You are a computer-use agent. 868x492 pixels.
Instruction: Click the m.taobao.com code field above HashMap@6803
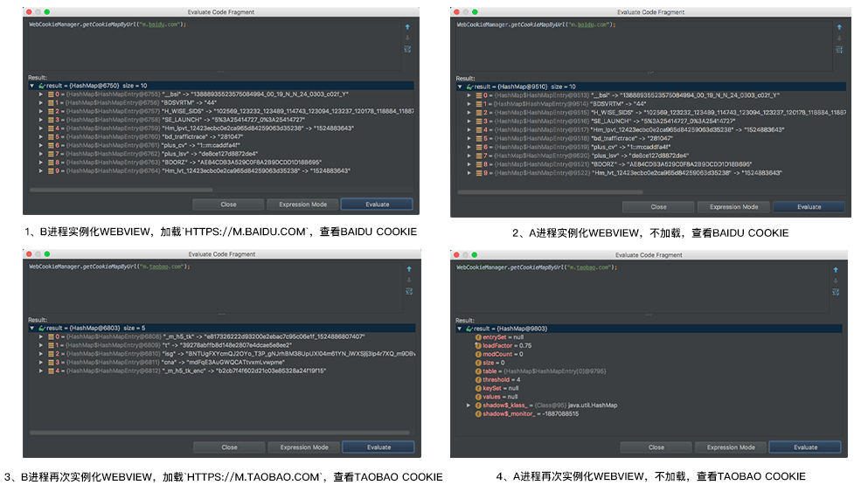click(215, 287)
